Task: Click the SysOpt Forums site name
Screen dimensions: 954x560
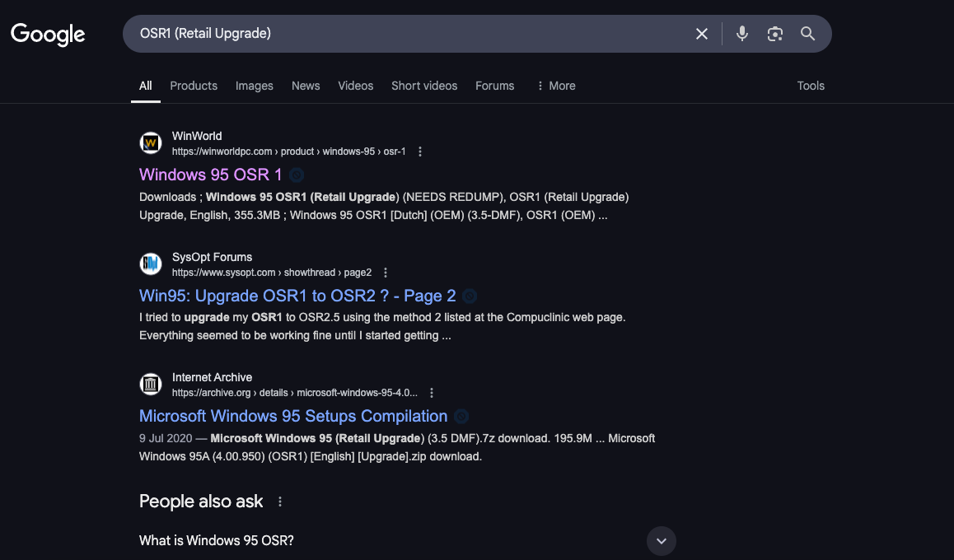Action: click(x=212, y=257)
